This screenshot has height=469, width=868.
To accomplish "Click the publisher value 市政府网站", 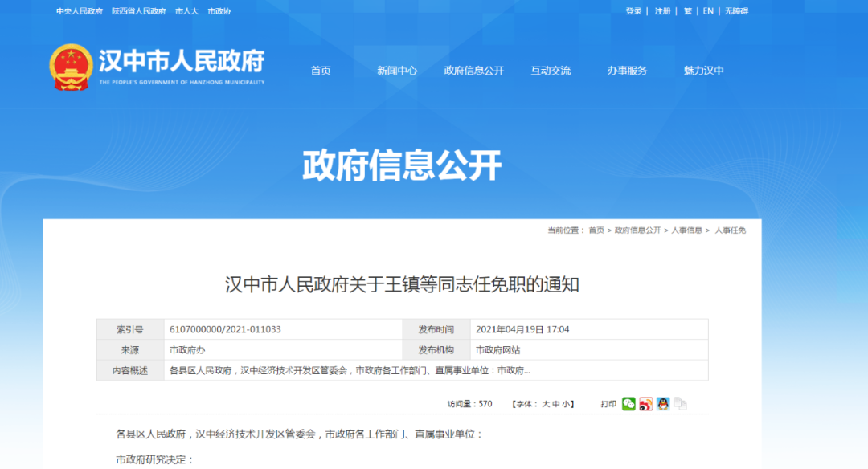I will (497, 350).
